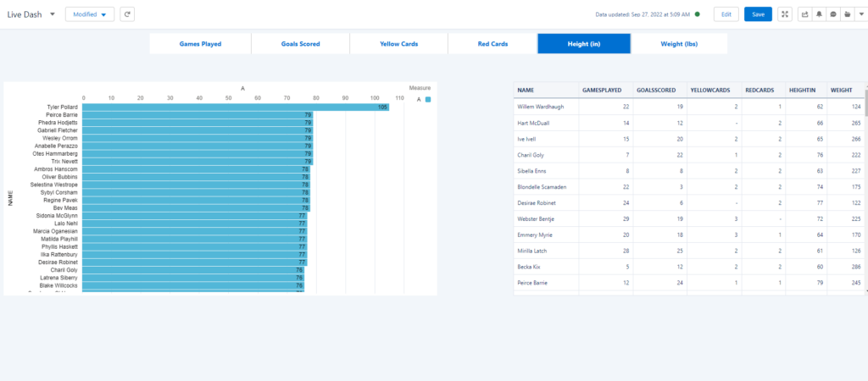Click the green data status indicator
Screen dimensions: 868x381
(698, 14)
